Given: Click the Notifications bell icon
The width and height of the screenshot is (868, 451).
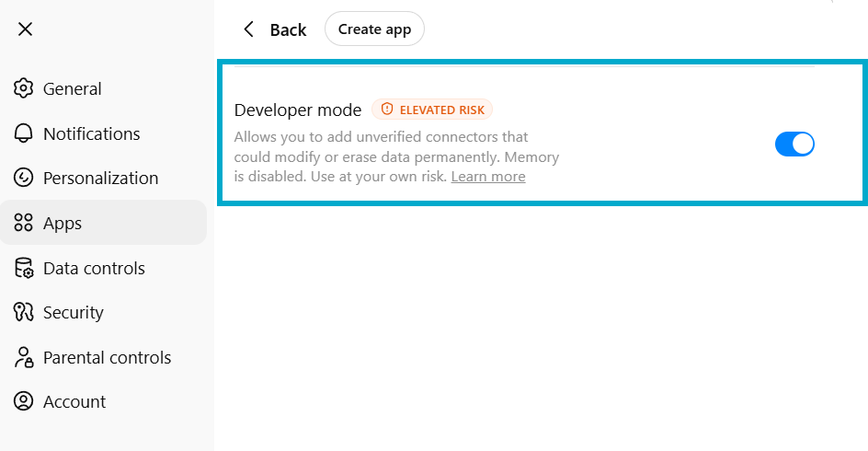Looking at the screenshot, I should (x=24, y=133).
